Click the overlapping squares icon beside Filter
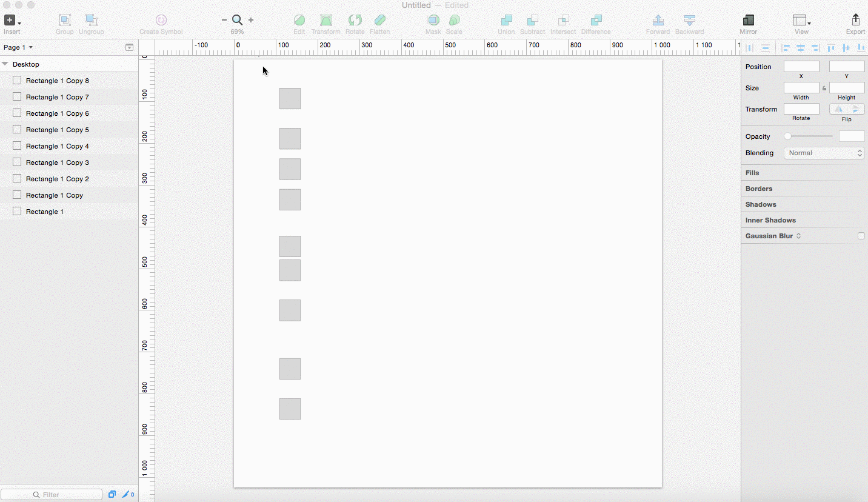The height and width of the screenshot is (502, 868). point(112,495)
